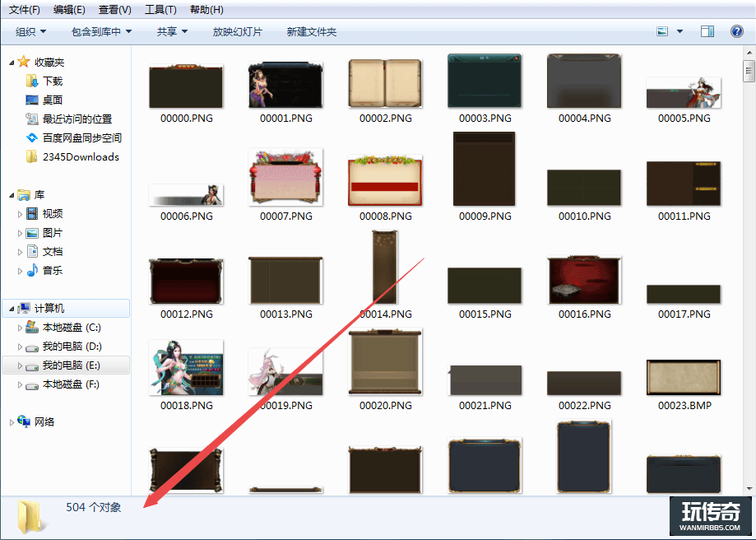The height and width of the screenshot is (540, 756).
Task: Select thumbnail 00020.PNG
Action: point(385,362)
